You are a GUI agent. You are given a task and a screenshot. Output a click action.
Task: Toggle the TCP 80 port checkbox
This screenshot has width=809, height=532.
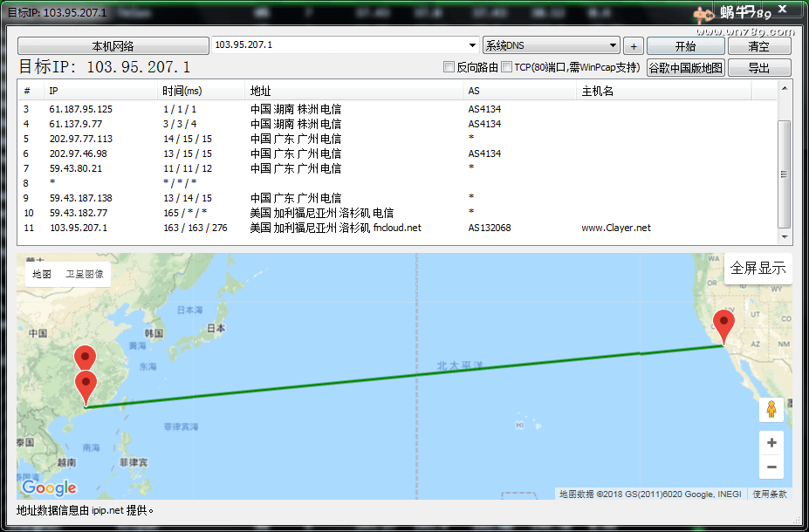pyautogui.click(x=507, y=67)
